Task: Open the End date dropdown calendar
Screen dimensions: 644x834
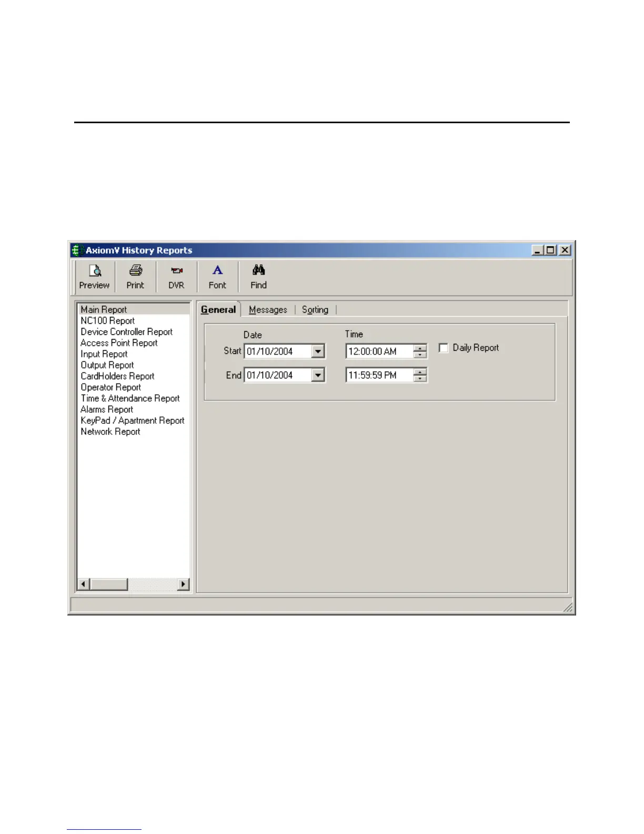Action: coord(318,375)
